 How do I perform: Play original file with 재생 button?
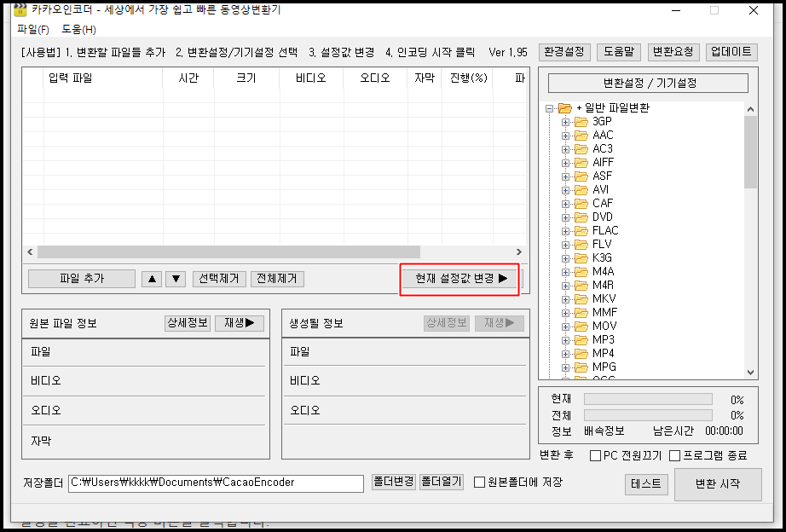coord(239,323)
